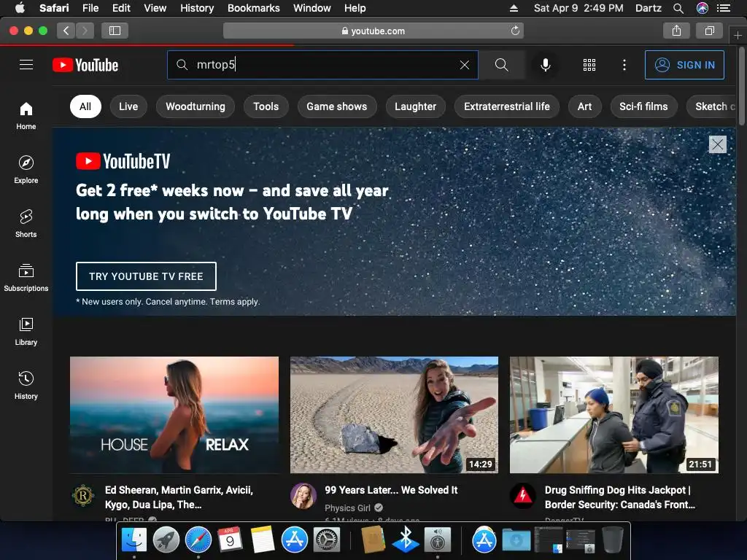Open the YouTube apps grid icon
Viewport: 747px width, 560px height.
589,65
